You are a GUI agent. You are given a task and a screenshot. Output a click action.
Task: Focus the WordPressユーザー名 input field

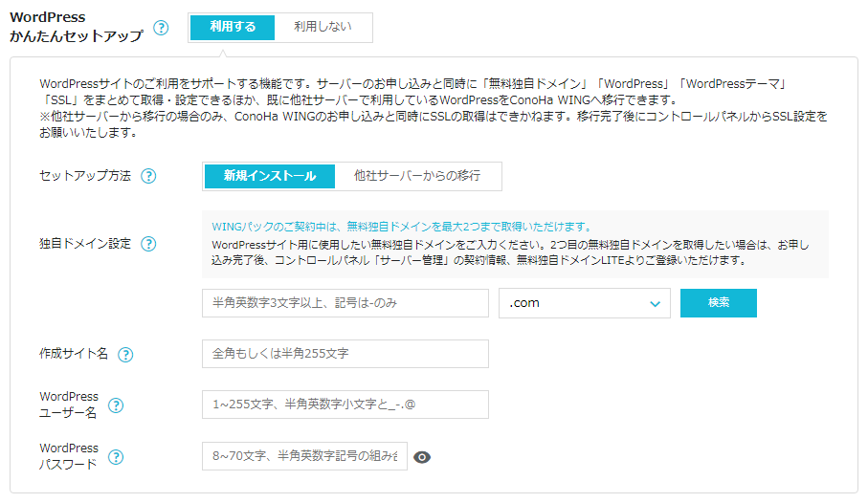(x=345, y=405)
